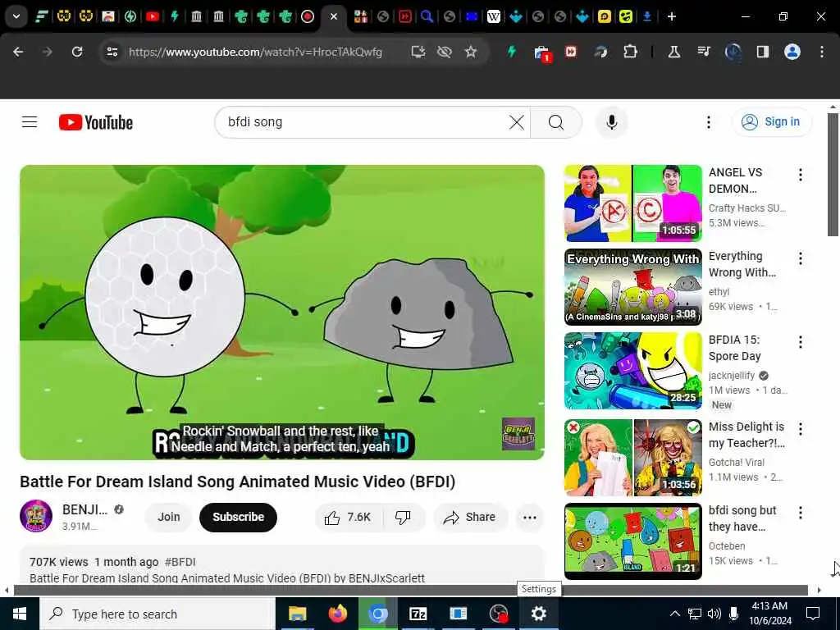Open the BENJI channel avatar
The height and width of the screenshot is (630, 840).
pos(36,517)
